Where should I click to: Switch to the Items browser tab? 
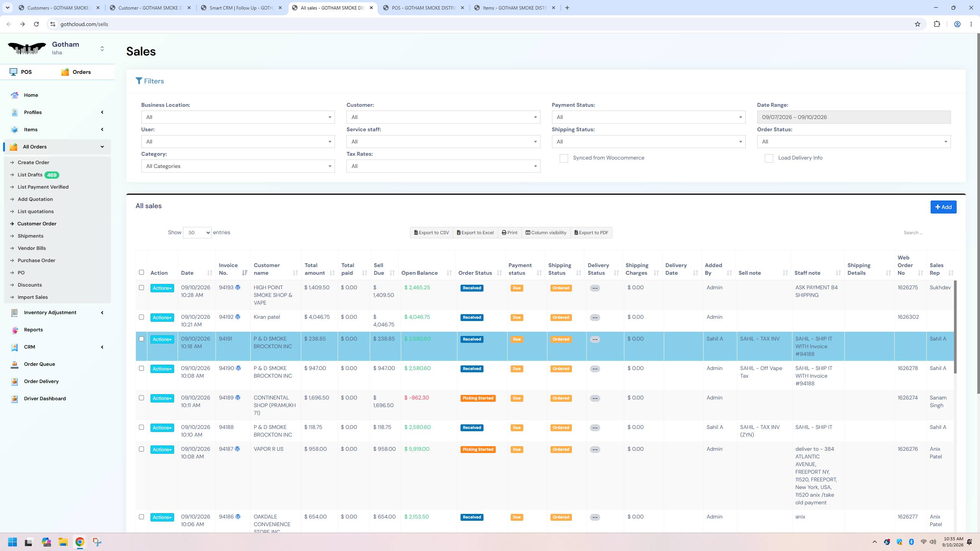[515, 8]
